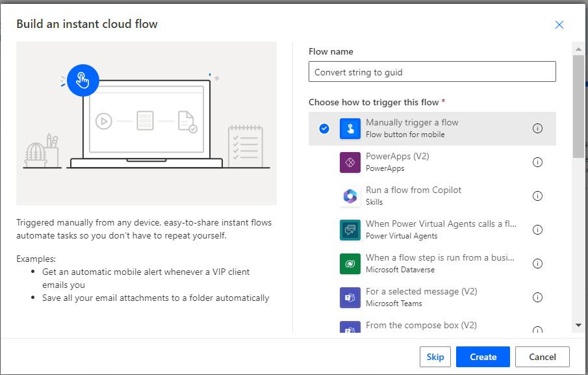Select Run a flow from Copilot trigger
The image size is (588, 375).
pos(432,196)
